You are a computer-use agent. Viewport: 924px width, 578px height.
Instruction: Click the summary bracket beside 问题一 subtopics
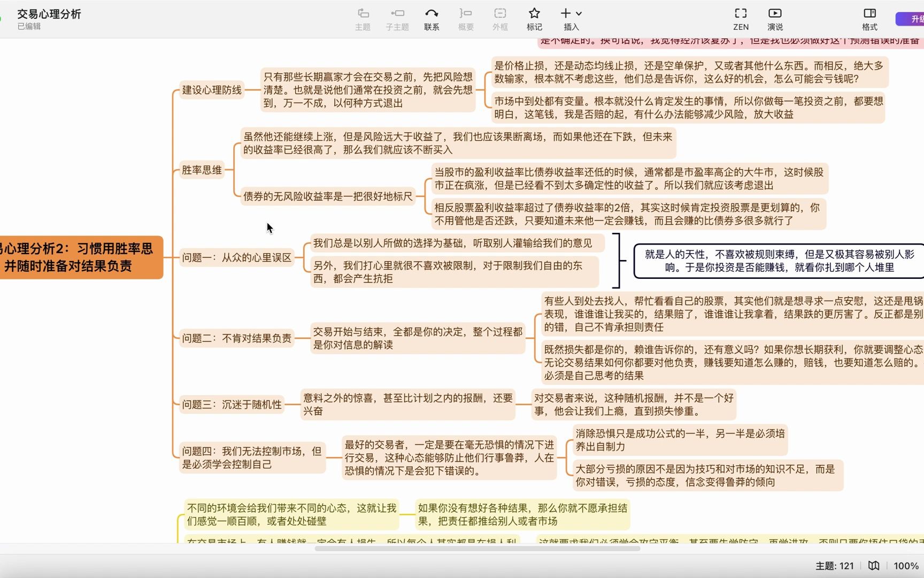[618, 261]
